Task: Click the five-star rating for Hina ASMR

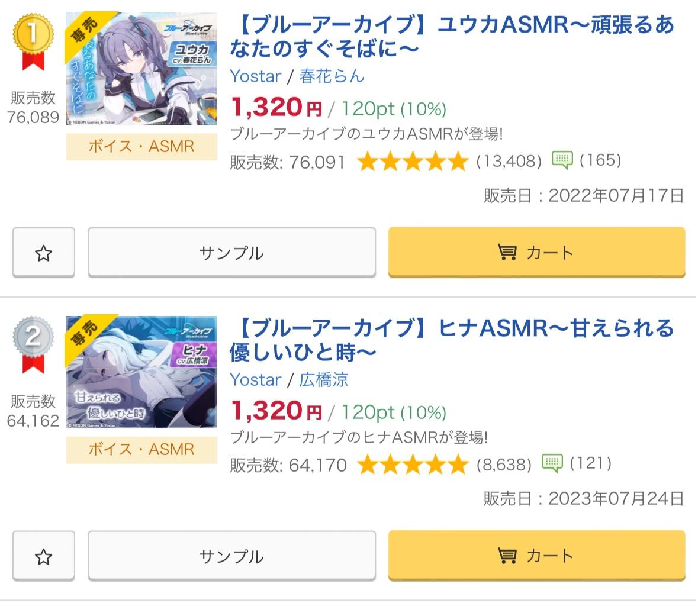Action: 412,465
